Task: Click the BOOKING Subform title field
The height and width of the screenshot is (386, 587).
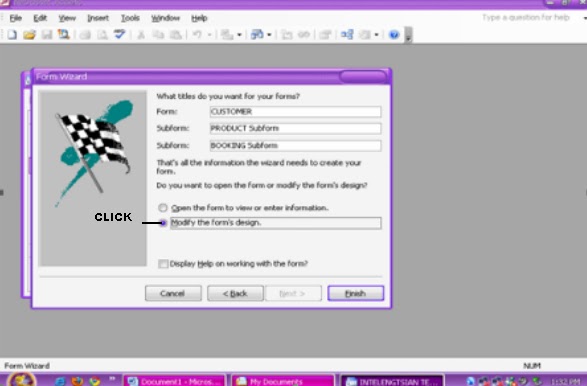Action: pos(295,146)
